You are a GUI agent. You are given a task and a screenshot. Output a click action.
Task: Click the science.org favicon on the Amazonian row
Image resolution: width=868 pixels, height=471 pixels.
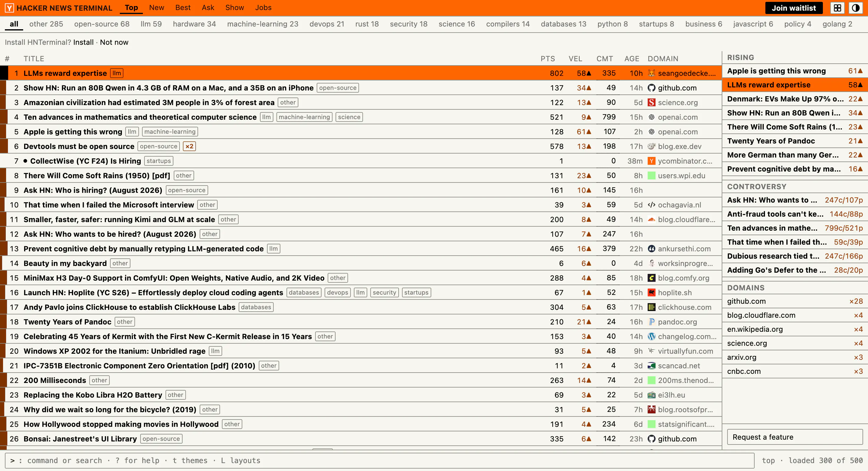(652, 102)
